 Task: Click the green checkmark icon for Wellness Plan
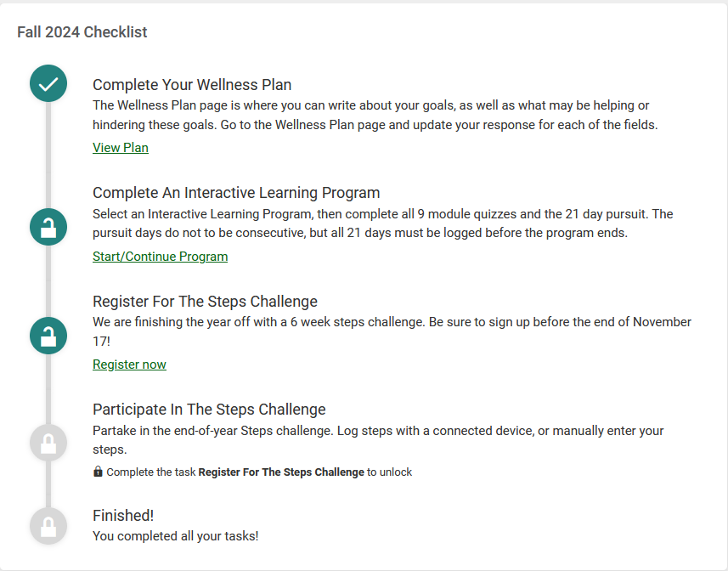(48, 83)
